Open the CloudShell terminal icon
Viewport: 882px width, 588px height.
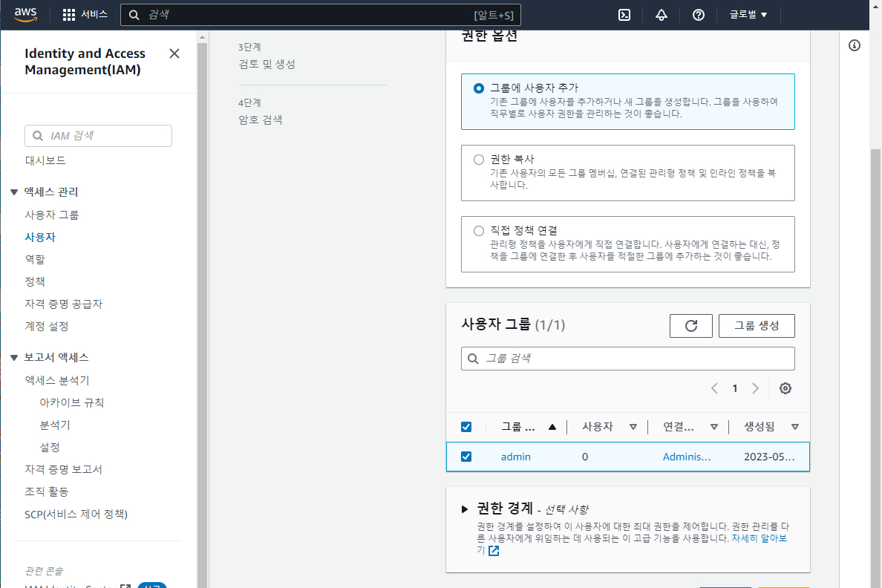pos(624,15)
